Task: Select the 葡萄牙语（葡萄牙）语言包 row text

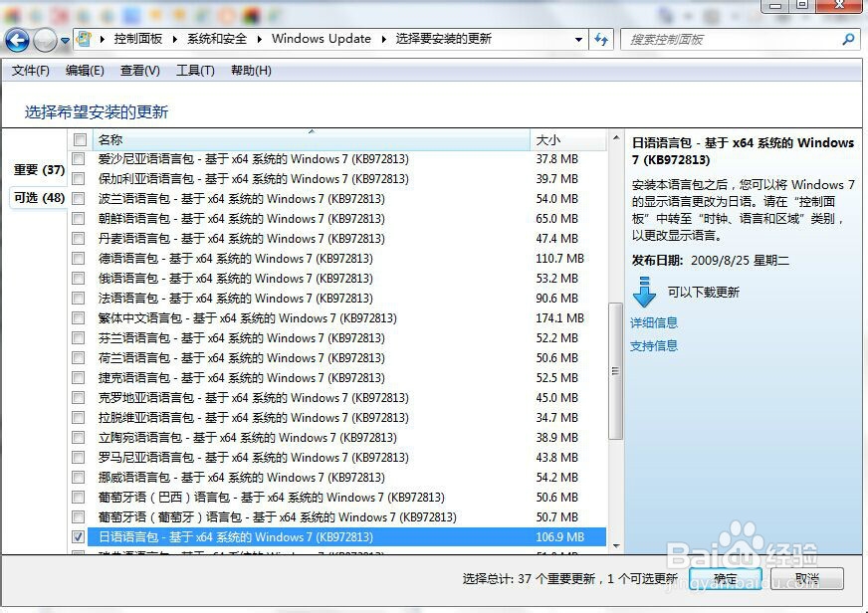Action: pos(278,517)
